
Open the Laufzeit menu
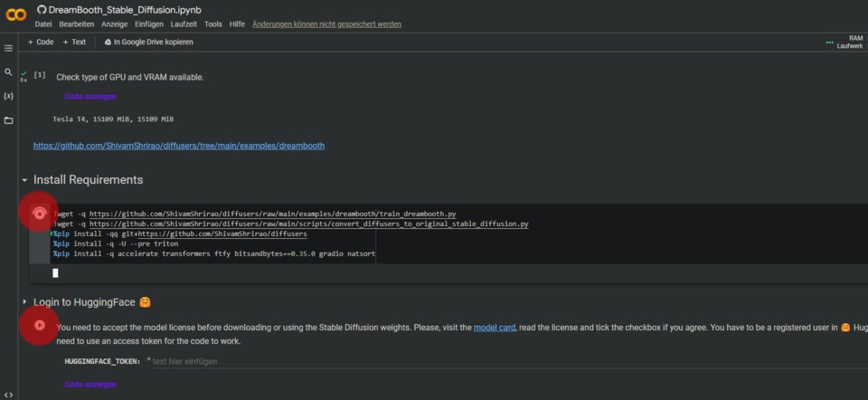tap(184, 24)
